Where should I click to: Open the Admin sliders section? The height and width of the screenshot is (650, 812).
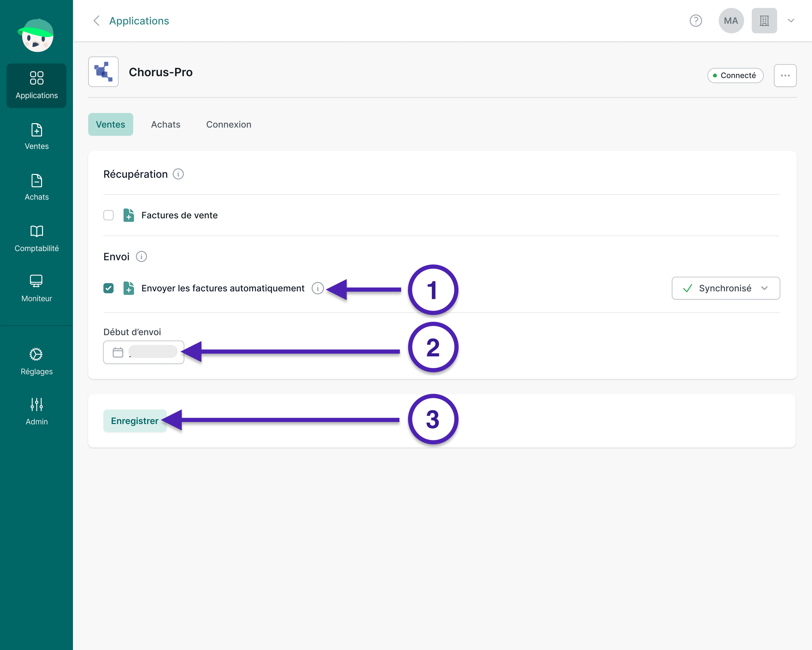pyautogui.click(x=37, y=412)
